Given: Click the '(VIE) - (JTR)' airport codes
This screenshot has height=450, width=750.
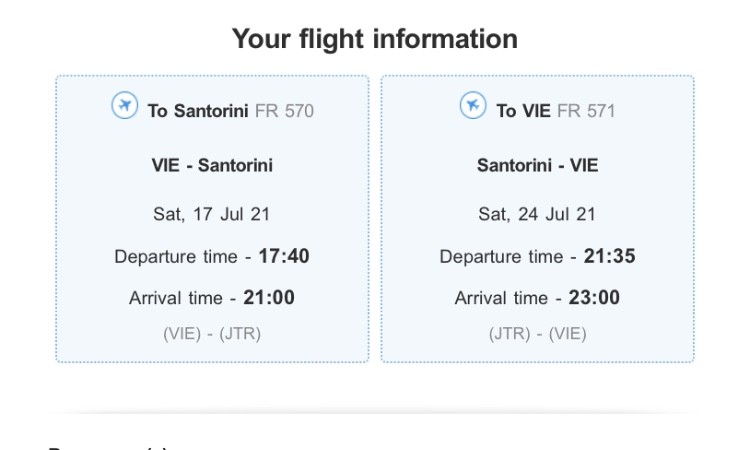Looking at the screenshot, I should 212,334.
